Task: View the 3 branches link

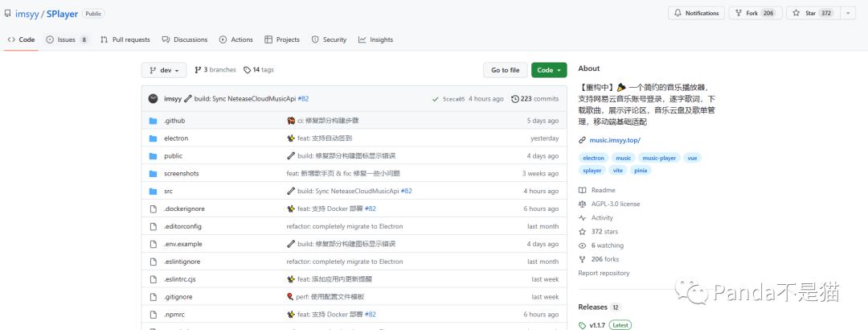Action: pos(215,70)
